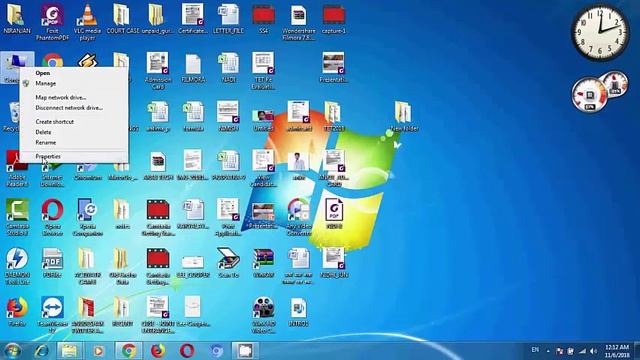Open the taskbar date and time
The height and width of the screenshot is (360, 640).
[617, 351]
